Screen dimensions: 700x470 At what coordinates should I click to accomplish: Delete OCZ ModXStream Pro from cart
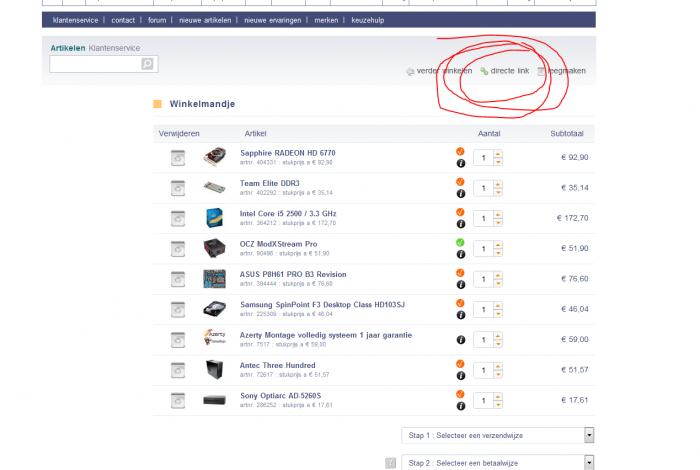click(x=178, y=249)
